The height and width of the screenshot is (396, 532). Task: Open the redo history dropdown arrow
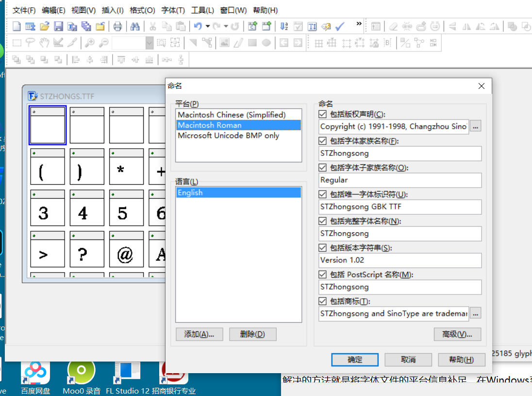point(226,27)
